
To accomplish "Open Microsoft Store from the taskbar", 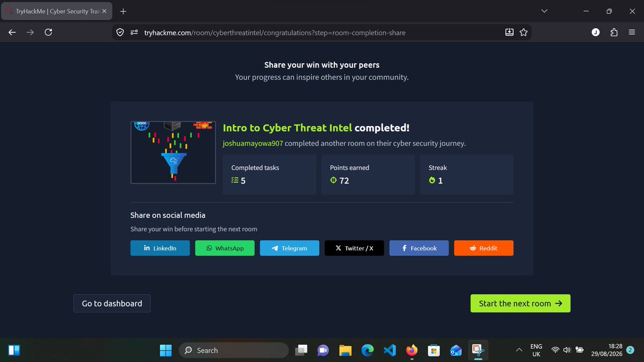I will (434, 350).
